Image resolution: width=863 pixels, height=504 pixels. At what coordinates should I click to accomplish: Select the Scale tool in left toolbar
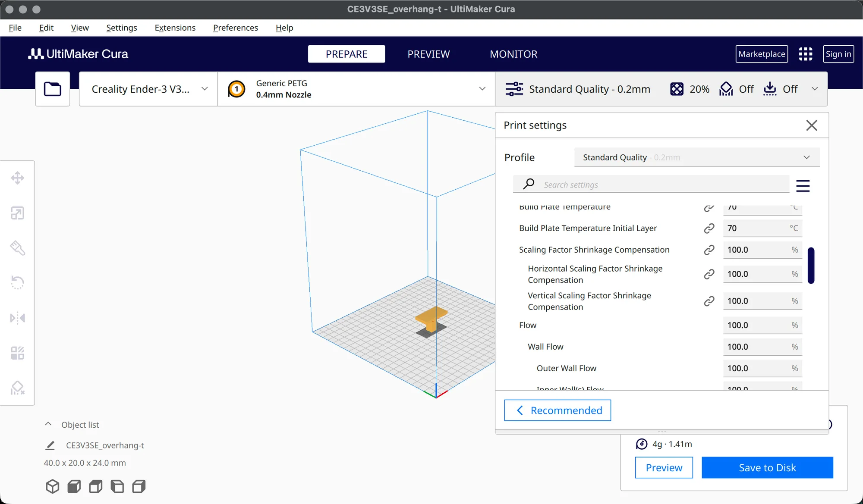tap(17, 213)
